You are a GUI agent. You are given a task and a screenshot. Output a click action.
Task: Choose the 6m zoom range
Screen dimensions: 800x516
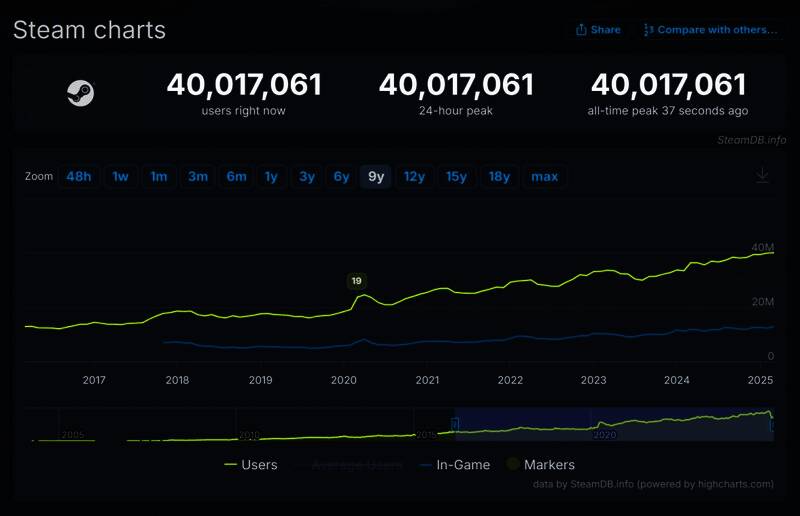coord(236,177)
